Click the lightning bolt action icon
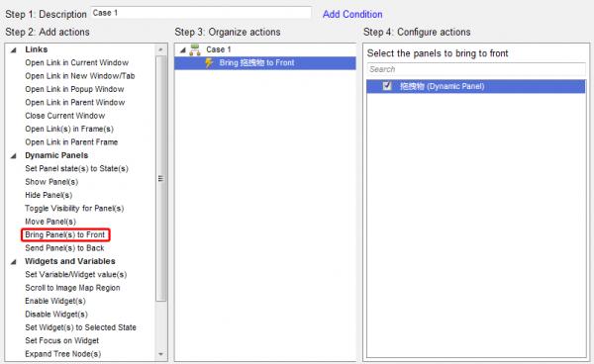Viewport: 594px width, 364px height. pos(209,63)
